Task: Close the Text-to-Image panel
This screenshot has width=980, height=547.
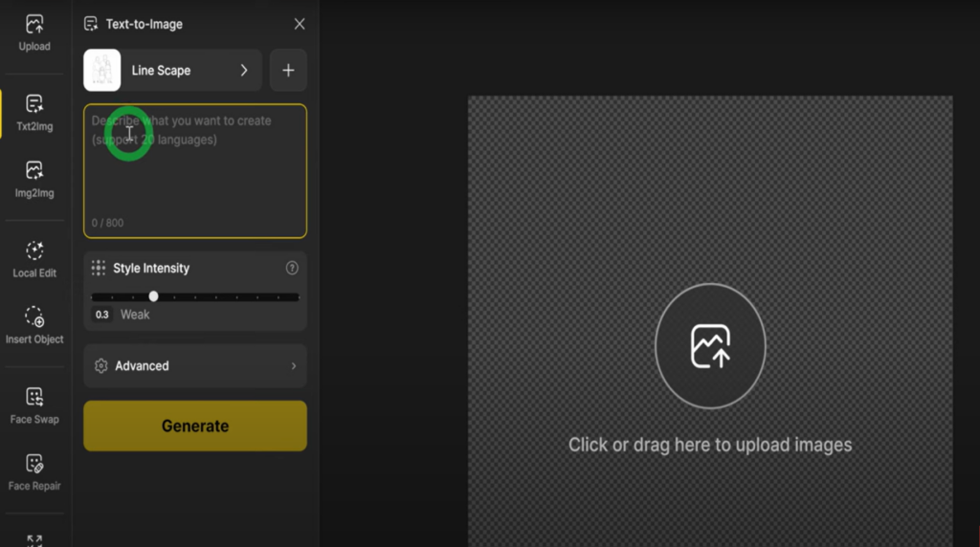Action: 300,24
